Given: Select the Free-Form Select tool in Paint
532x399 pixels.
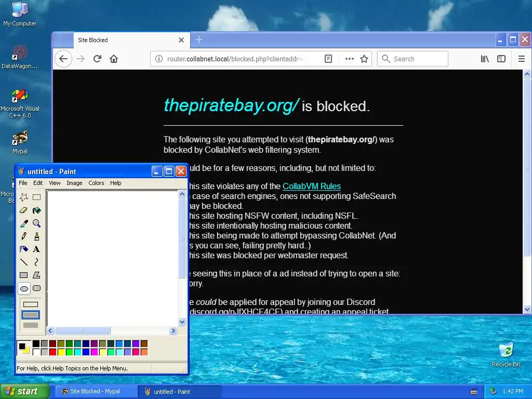Looking at the screenshot, I should pos(24,197).
